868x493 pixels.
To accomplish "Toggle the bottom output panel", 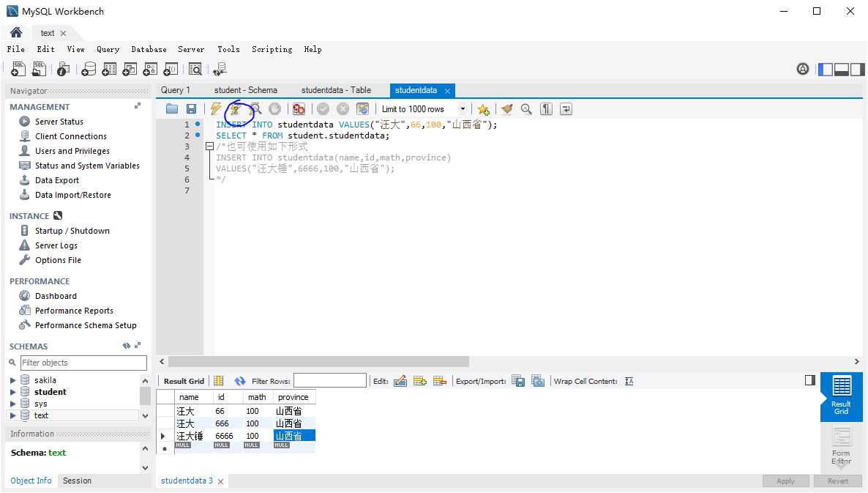I will [x=842, y=70].
